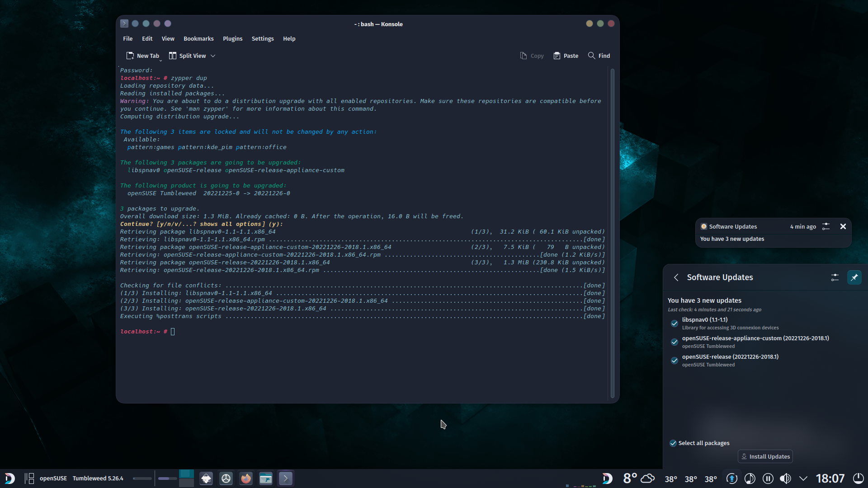Screen dimensions: 868x488
Task: Click the window layout icon beside launcher
Action: coord(29,478)
